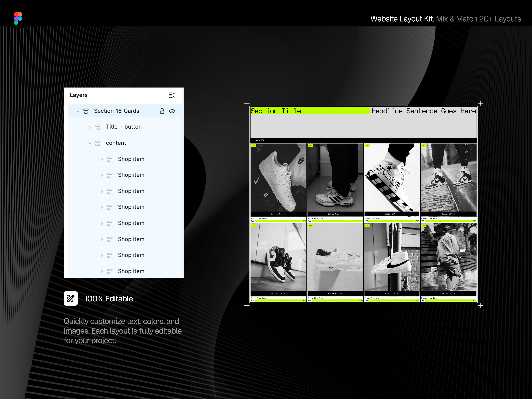Click the Title + button layer icon
The width and height of the screenshot is (532, 399).
pos(98,127)
